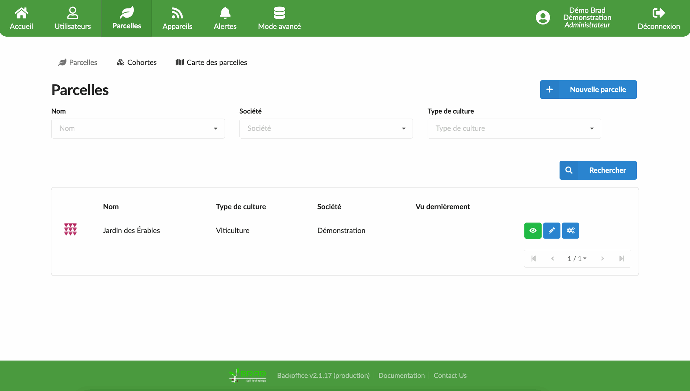This screenshot has width=690, height=391.
Task: Open the Alertes bell icon
Action: coord(225,13)
